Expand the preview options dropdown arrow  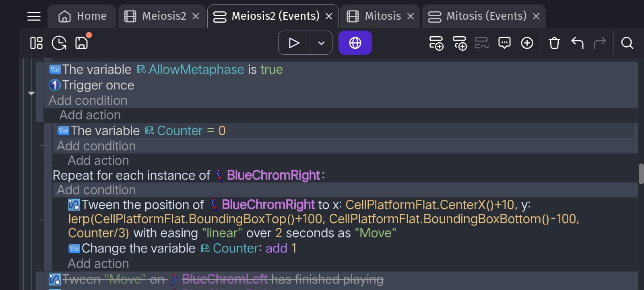pos(321,43)
